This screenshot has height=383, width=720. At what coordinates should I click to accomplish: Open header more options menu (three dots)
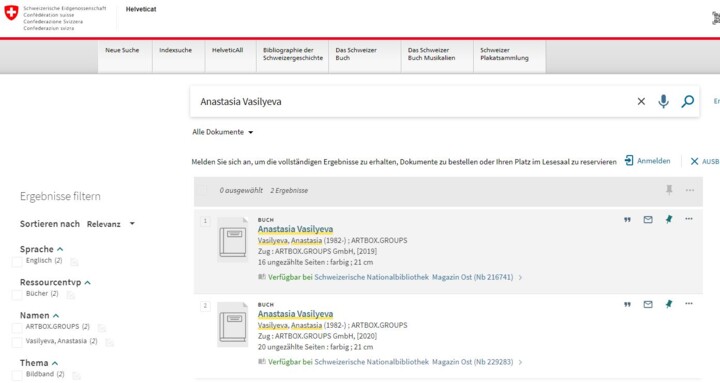pos(690,190)
